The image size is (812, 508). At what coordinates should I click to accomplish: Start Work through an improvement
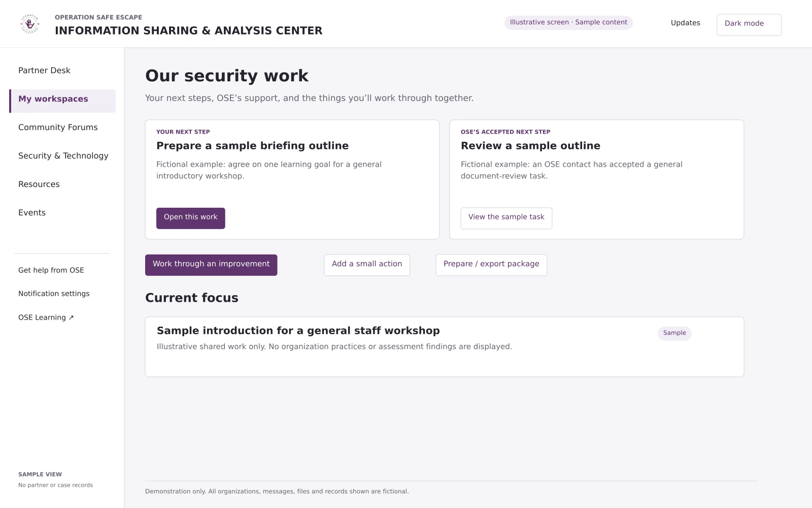click(211, 265)
